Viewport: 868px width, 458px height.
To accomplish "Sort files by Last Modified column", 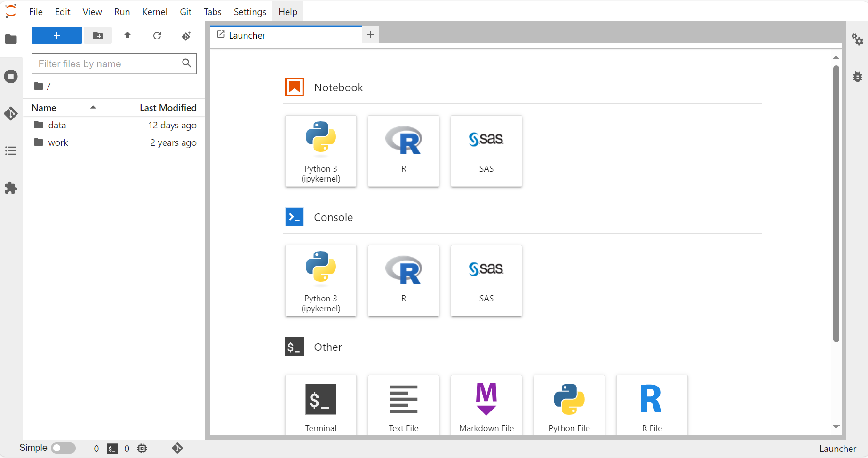I will [x=167, y=108].
